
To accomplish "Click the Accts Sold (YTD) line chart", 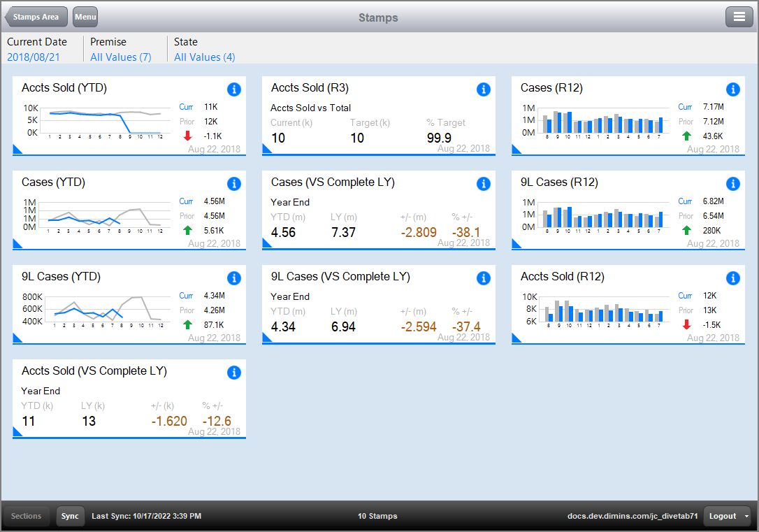I will (x=105, y=121).
